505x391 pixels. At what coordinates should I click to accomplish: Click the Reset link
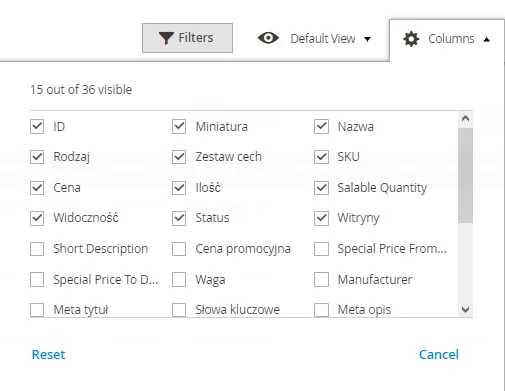[48, 355]
